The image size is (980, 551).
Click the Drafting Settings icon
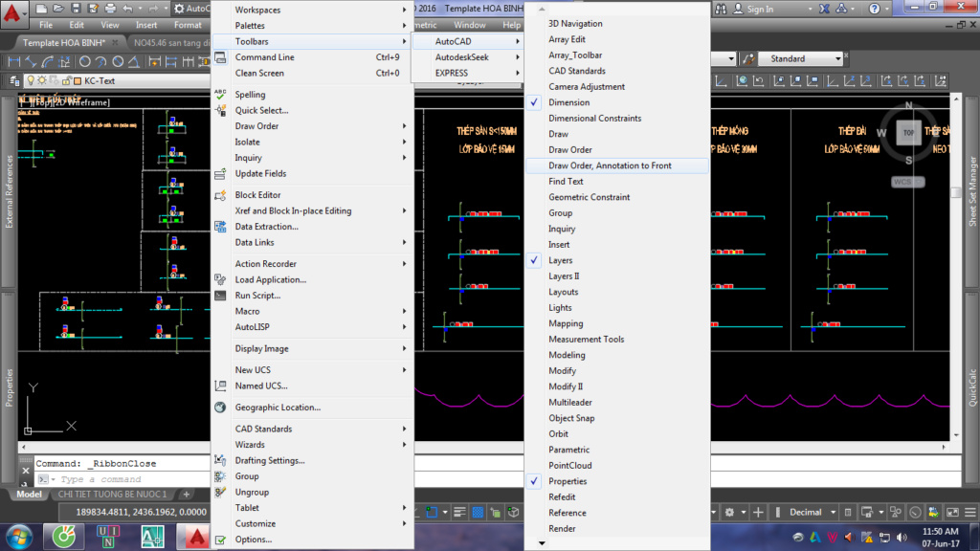coord(220,460)
